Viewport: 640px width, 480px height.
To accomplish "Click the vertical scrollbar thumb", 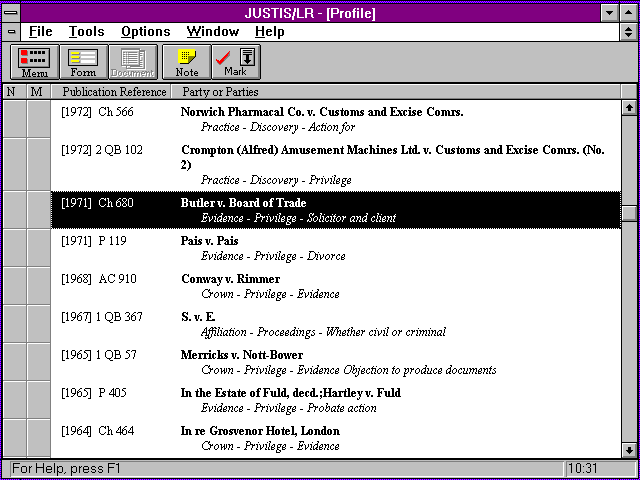I will tap(629, 212).
